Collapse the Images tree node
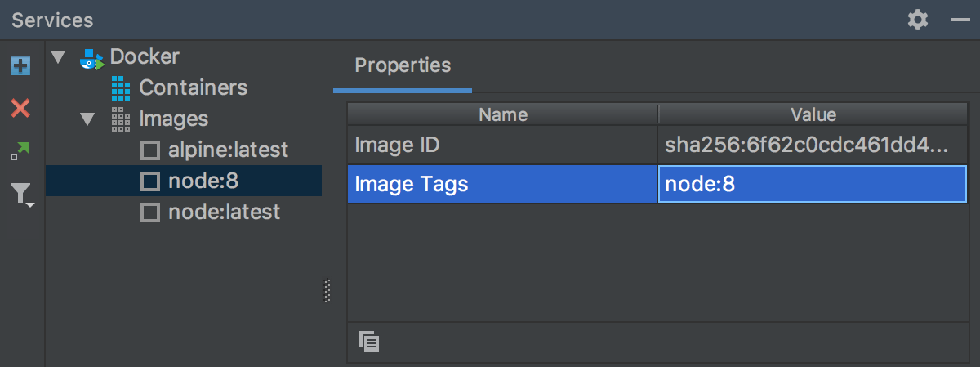This screenshot has height=367, width=980. click(x=87, y=119)
